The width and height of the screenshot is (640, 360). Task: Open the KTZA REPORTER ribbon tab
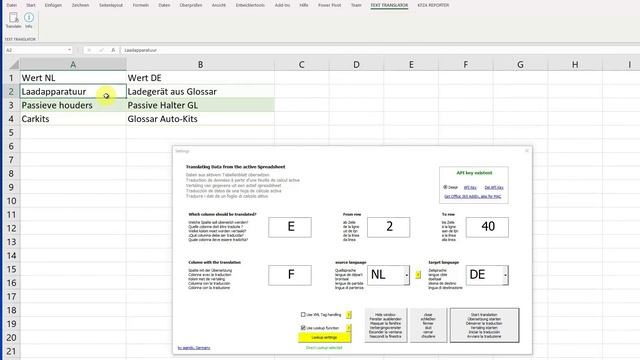tap(433, 5)
